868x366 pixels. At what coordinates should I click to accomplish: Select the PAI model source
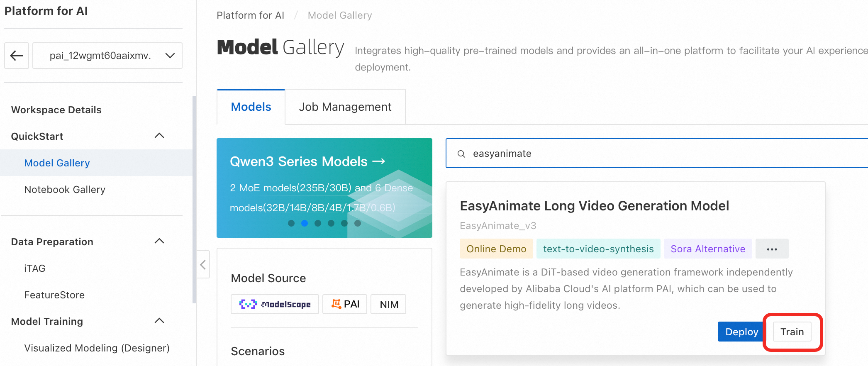point(345,304)
